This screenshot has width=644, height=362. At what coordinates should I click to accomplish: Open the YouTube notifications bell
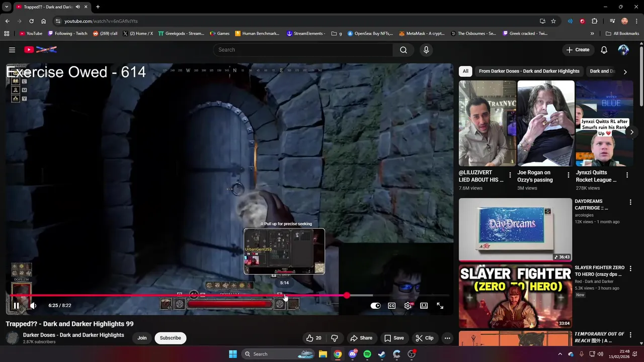(x=604, y=50)
